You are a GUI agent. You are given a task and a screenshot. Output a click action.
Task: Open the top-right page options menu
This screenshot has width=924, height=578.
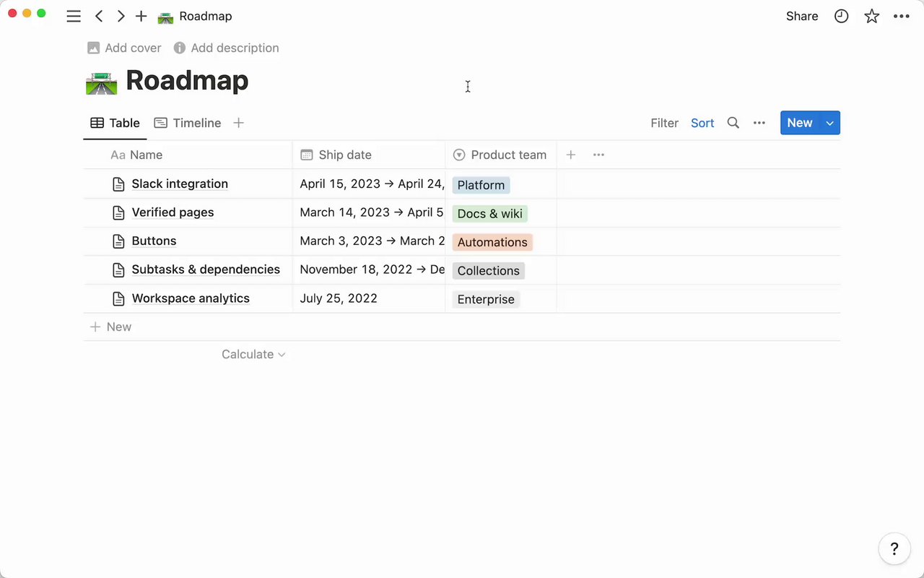click(902, 16)
